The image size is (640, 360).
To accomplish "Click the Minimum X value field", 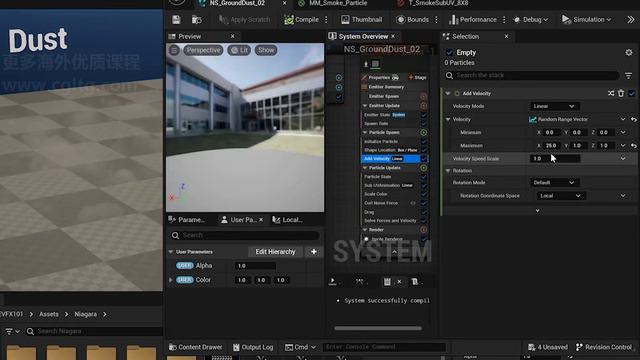I will coord(552,132).
